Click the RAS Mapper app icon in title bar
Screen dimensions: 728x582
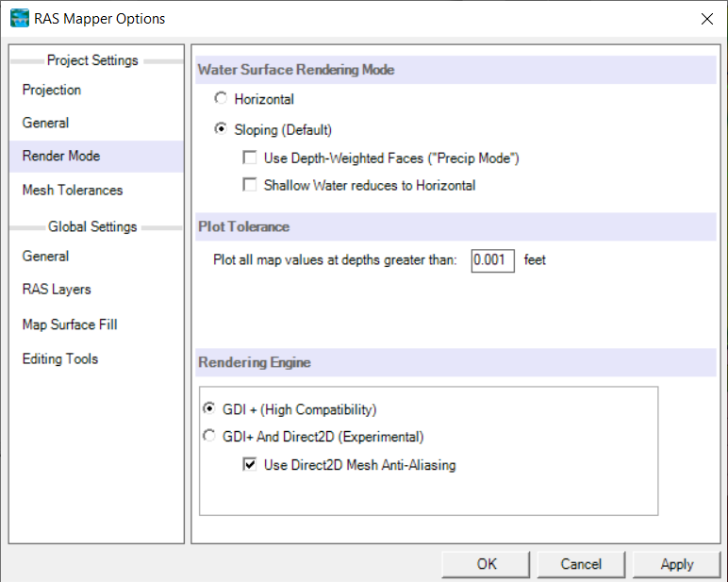(19, 19)
